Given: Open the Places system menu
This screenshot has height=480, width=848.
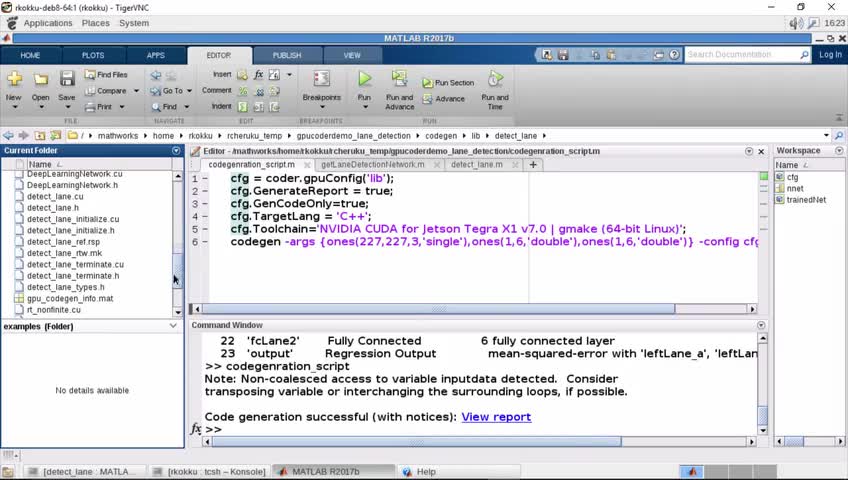Looking at the screenshot, I should click(96, 23).
